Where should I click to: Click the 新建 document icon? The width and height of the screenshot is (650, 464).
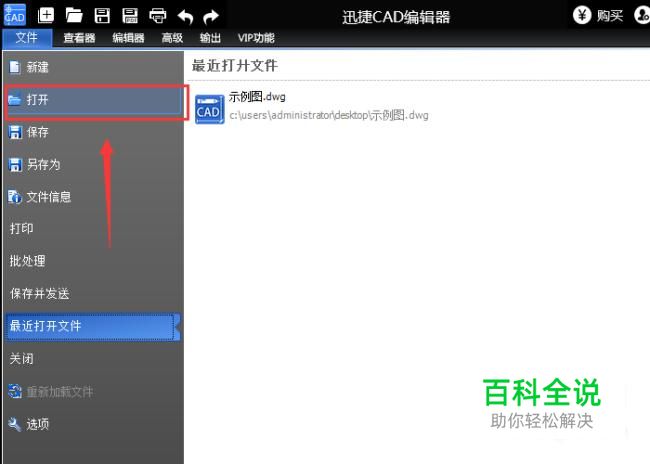pyautogui.click(x=15, y=67)
